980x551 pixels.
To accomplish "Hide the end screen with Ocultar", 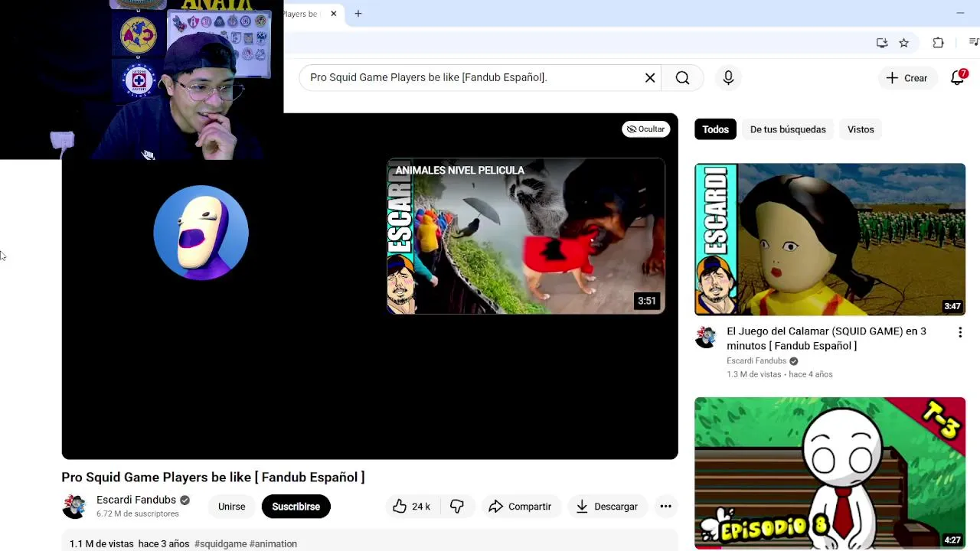I will [x=645, y=129].
